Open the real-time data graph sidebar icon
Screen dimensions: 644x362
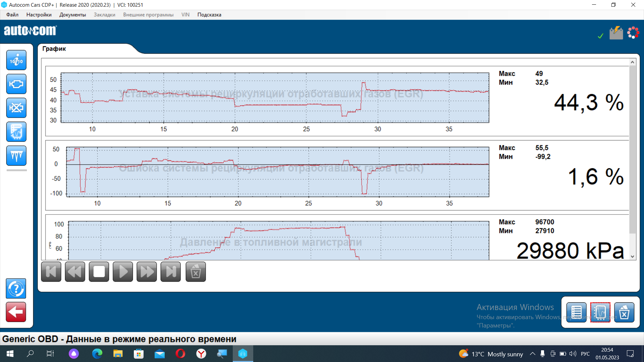click(x=16, y=132)
